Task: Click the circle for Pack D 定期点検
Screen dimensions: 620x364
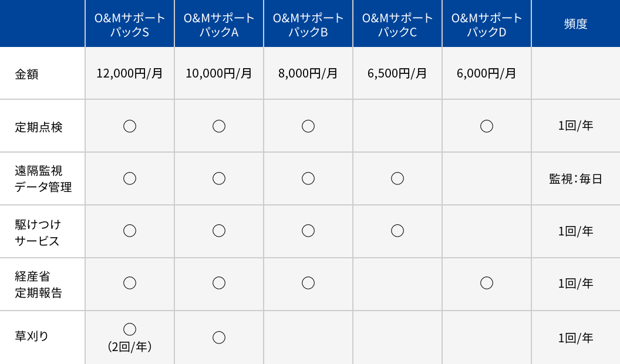Action: [x=487, y=126]
